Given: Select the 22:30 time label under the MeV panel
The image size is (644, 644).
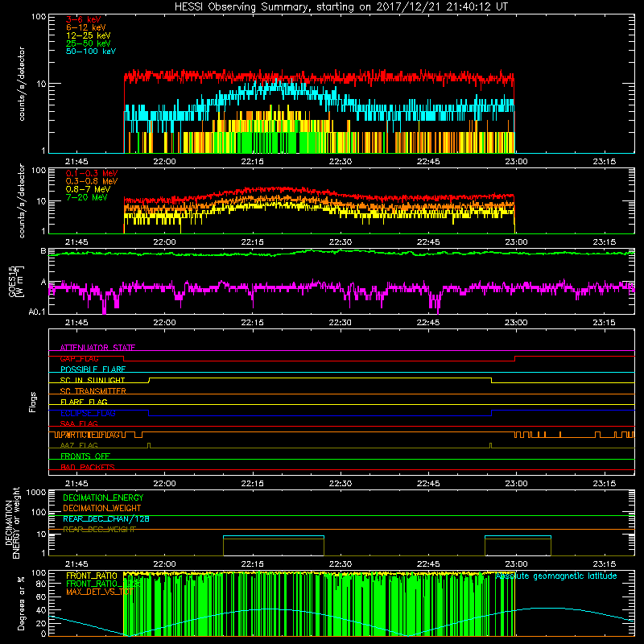Looking at the screenshot, I should click(x=341, y=242).
